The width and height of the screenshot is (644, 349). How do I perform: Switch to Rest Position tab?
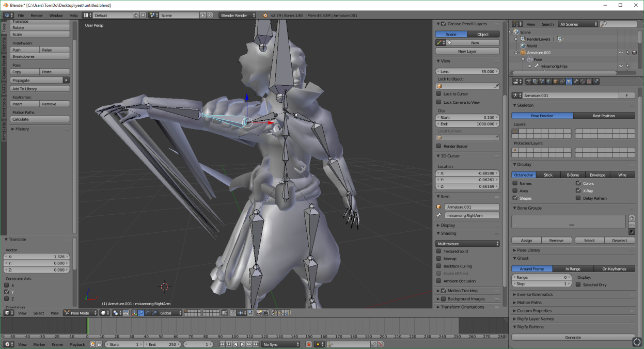pyautogui.click(x=604, y=116)
